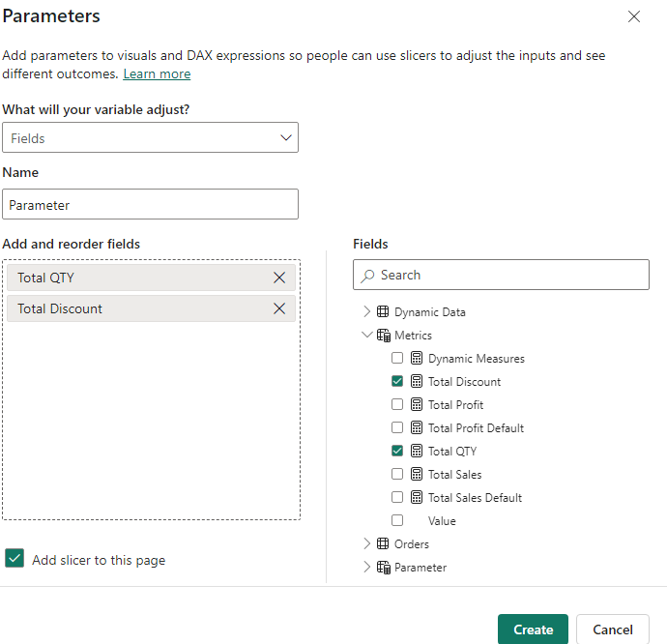Select the Parameter table label
667x644 pixels.
click(x=420, y=568)
